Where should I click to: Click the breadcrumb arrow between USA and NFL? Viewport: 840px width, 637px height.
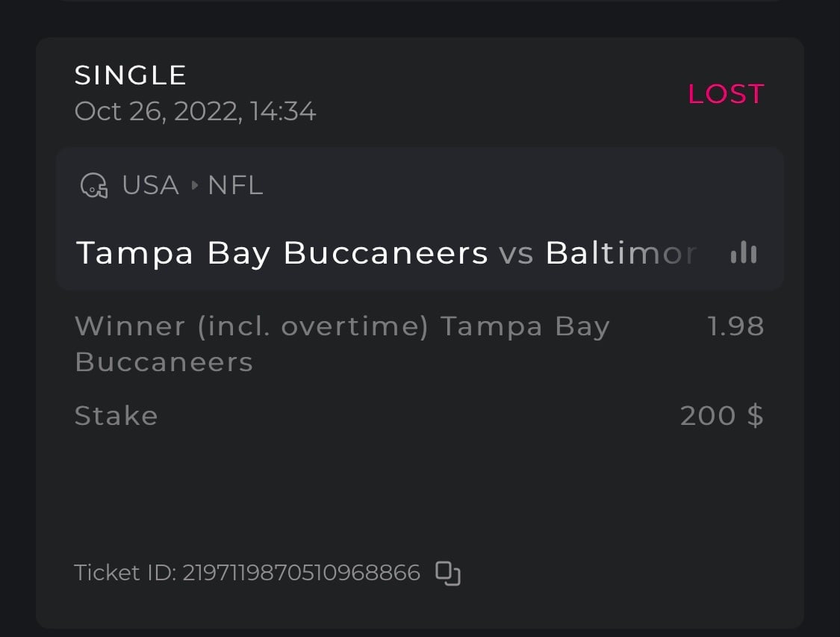pyautogui.click(x=194, y=185)
